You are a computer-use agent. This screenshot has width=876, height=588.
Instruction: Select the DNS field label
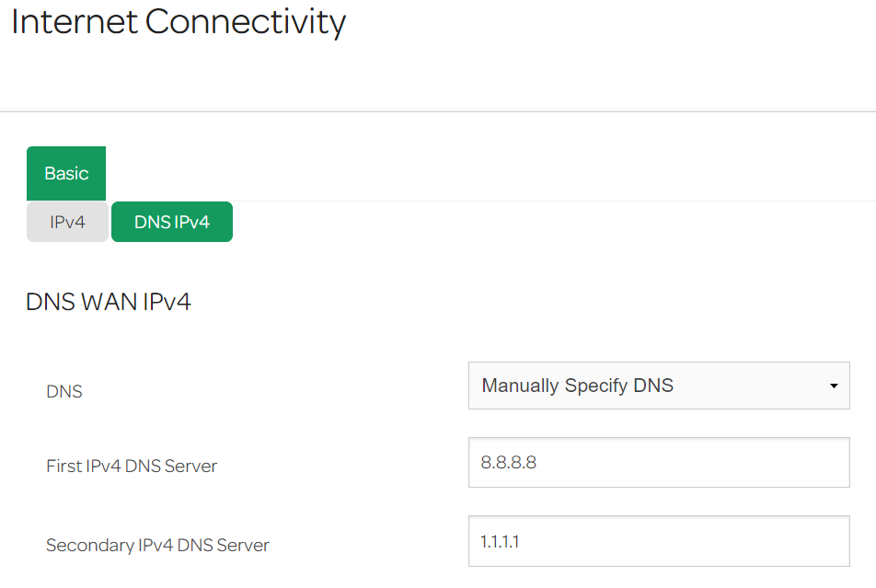[x=63, y=391]
